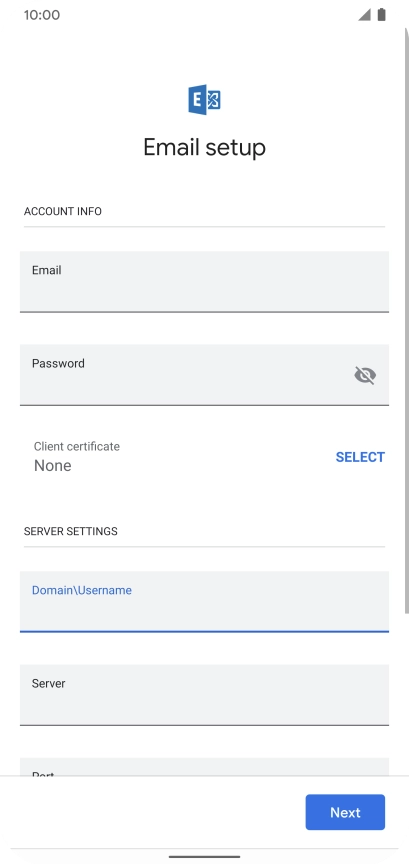Tap the 10:00 clock in status bar
This screenshot has height=864, width=409.
tap(42, 15)
